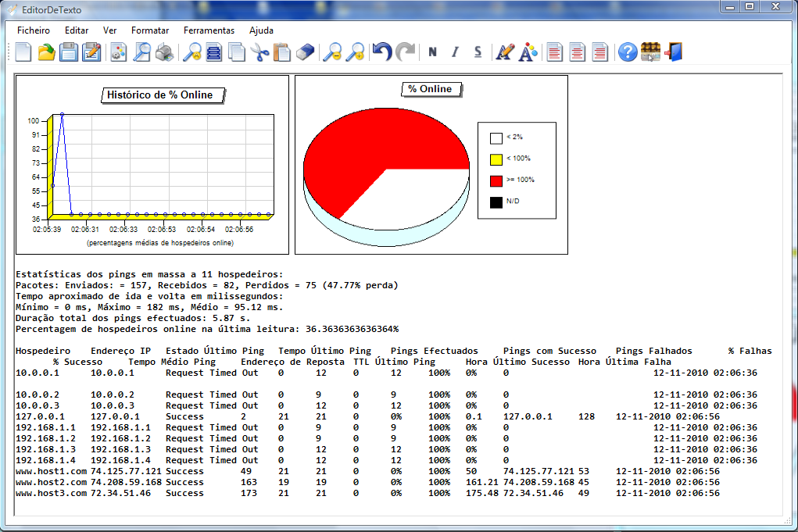Toggle underline S formatting
The width and height of the screenshot is (798, 532).
pos(478,52)
